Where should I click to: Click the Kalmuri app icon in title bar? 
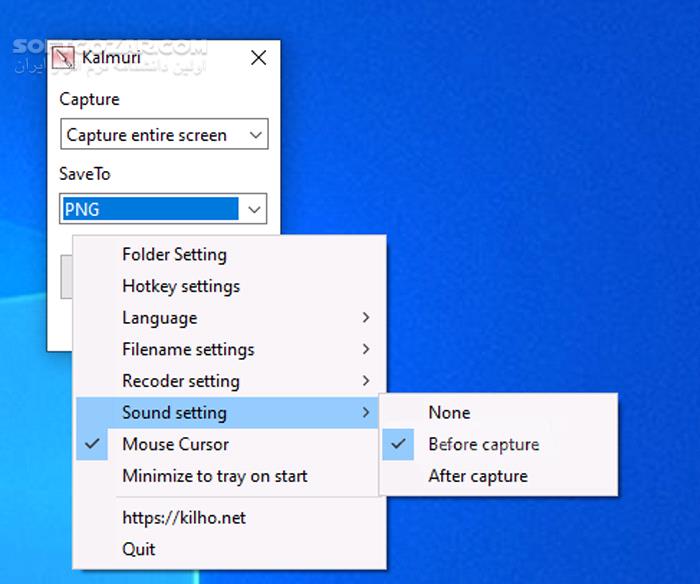63,58
